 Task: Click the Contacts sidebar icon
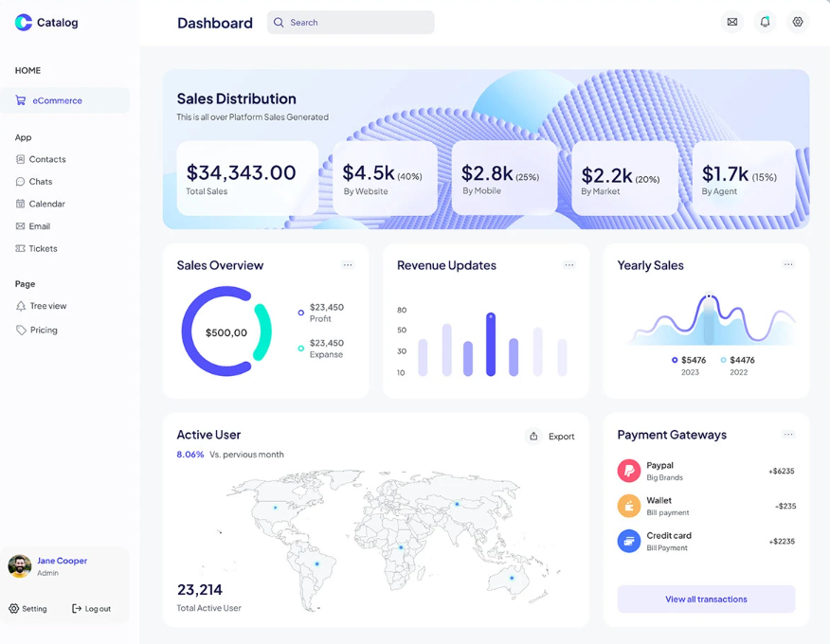(x=20, y=159)
